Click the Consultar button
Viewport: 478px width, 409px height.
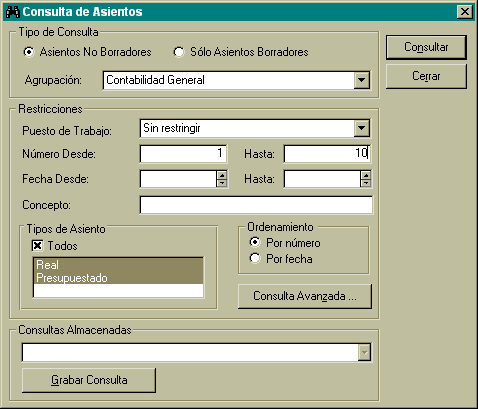coord(426,47)
